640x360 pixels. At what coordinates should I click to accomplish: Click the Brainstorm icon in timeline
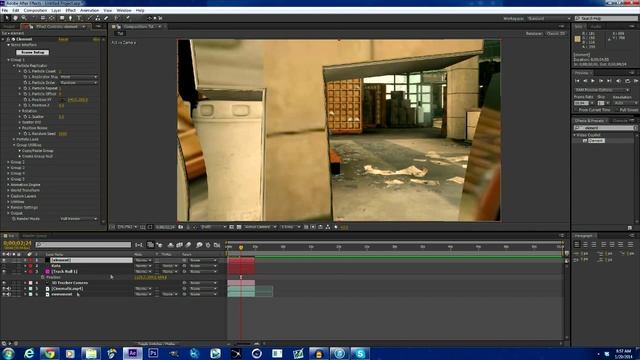click(199, 245)
